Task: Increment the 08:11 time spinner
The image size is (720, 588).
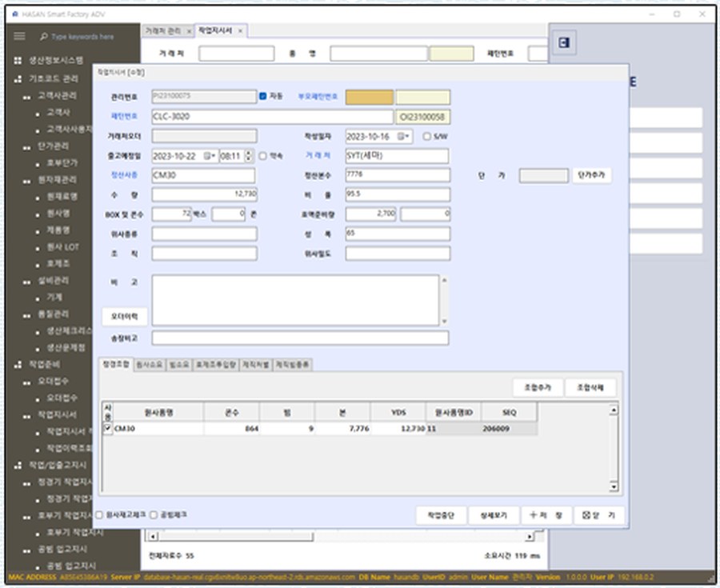Action: 249,153
